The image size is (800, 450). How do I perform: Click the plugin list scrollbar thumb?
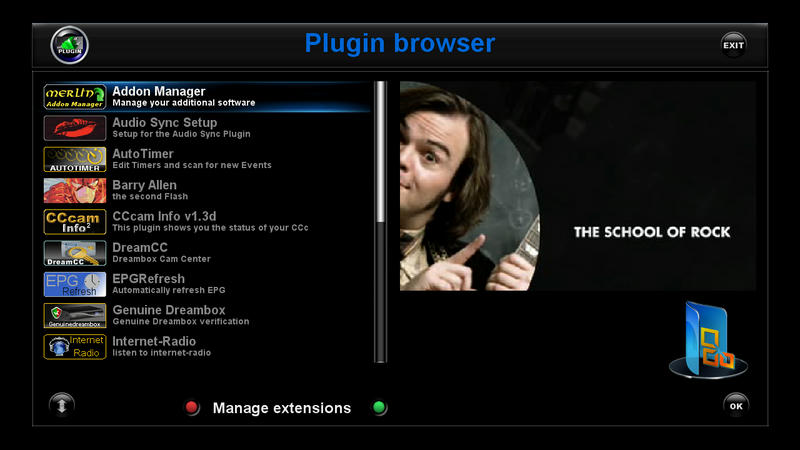[x=380, y=152]
